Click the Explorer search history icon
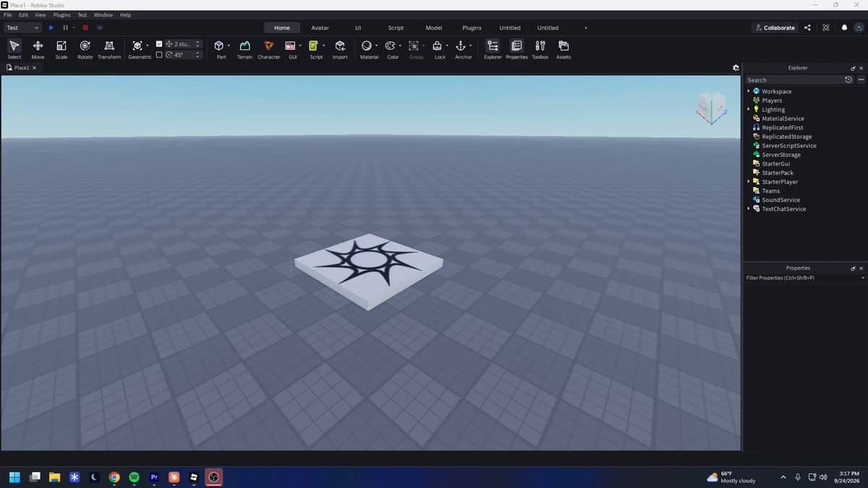868x488 pixels. pos(848,80)
